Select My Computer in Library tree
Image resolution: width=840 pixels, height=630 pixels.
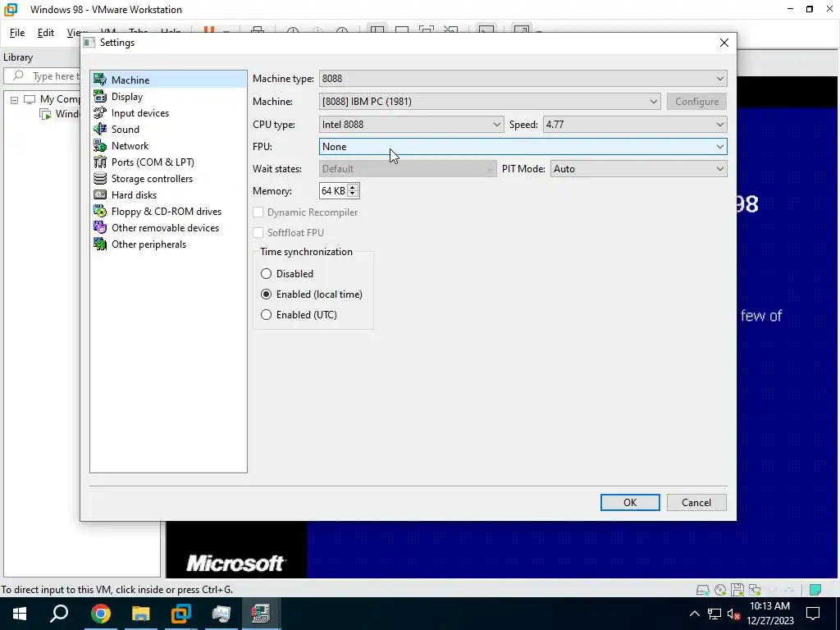(60, 99)
